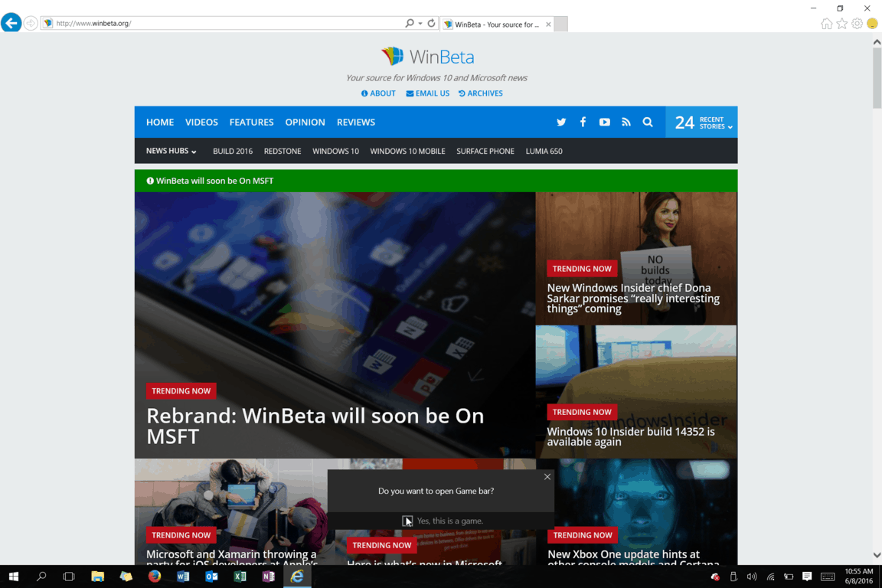The image size is (882, 588).
Task: Open the taskbar clock and date
Action: [859, 577]
